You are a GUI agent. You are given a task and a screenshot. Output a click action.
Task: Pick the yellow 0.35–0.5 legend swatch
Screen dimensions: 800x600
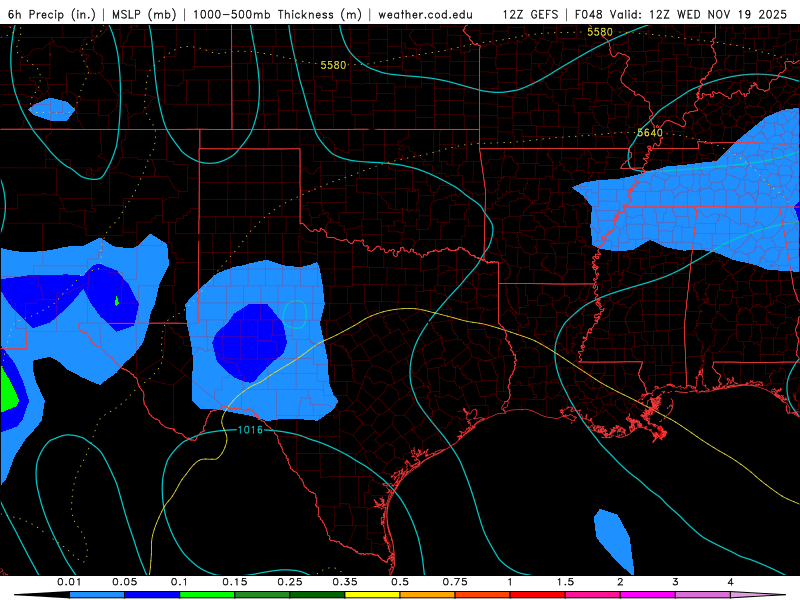372,595
